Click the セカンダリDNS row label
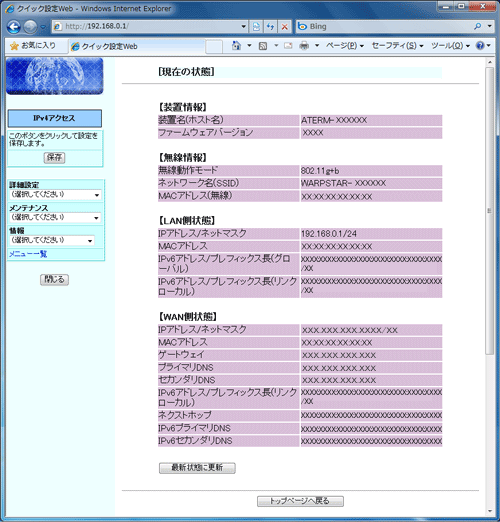 187,380
